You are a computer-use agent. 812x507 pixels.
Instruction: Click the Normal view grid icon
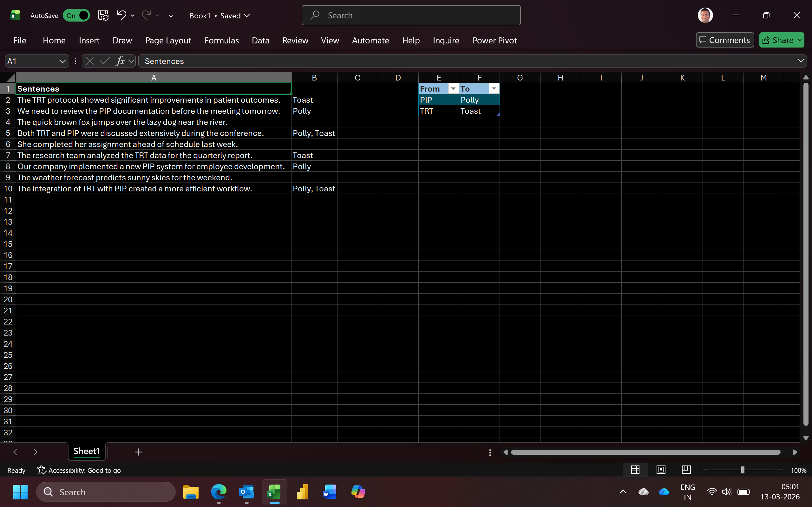click(635, 470)
